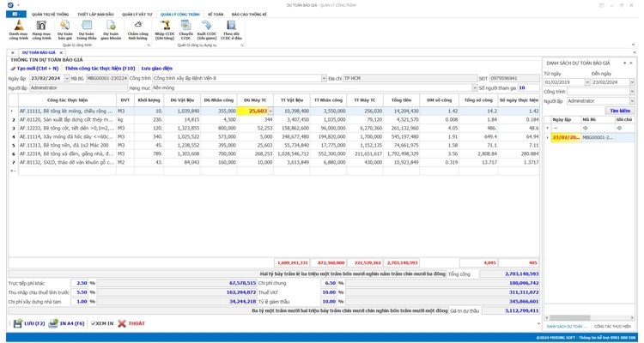
Task: Open the Công trình combo box in form
Action: point(323,79)
